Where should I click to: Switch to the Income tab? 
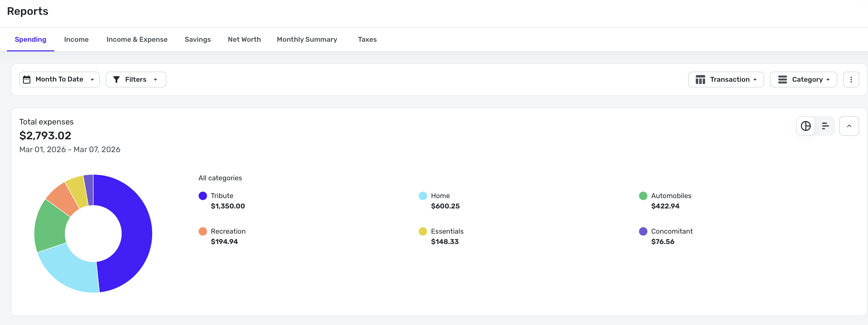tap(76, 40)
